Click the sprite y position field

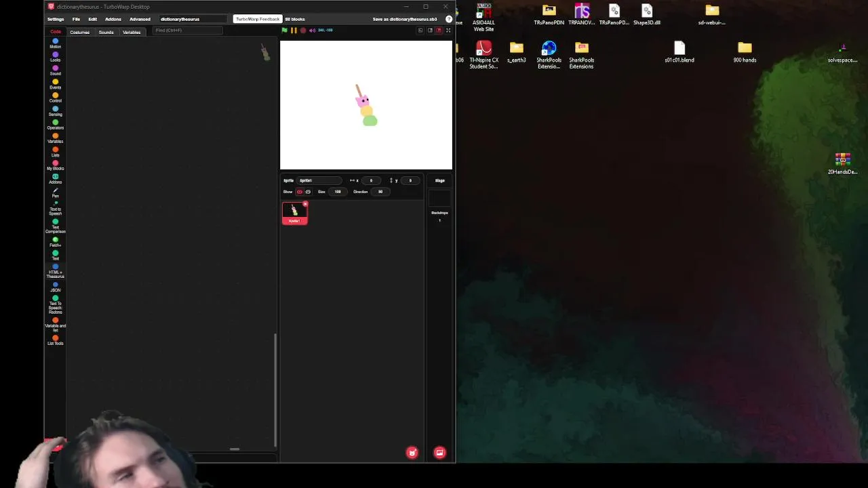(x=410, y=180)
